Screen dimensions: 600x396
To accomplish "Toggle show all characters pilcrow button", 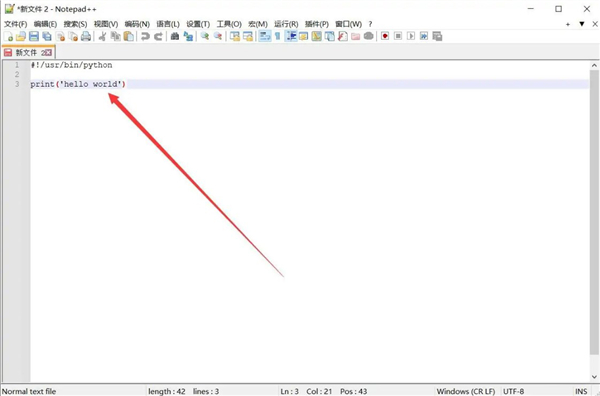I will tap(278, 36).
